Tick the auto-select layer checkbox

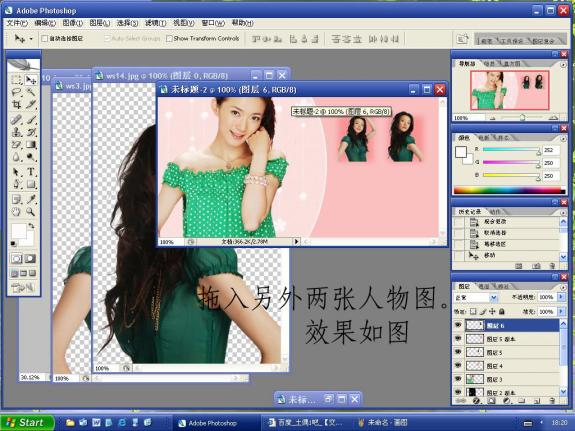click(x=45, y=39)
